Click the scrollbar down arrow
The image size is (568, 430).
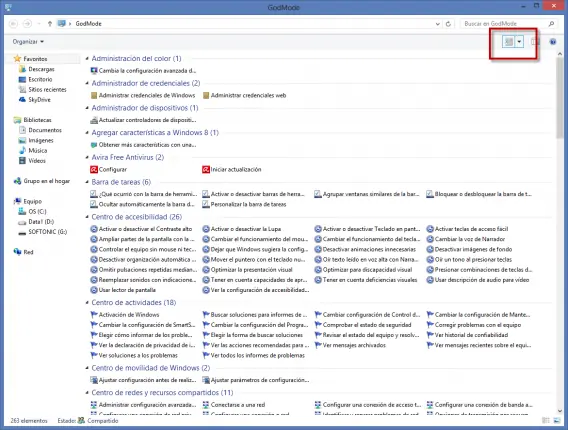tap(560, 411)
